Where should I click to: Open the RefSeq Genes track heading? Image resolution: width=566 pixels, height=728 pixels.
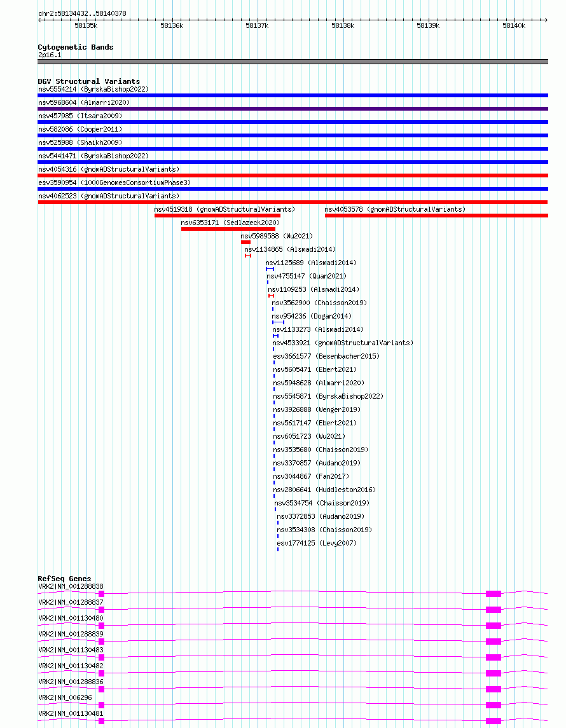(64, 579)
